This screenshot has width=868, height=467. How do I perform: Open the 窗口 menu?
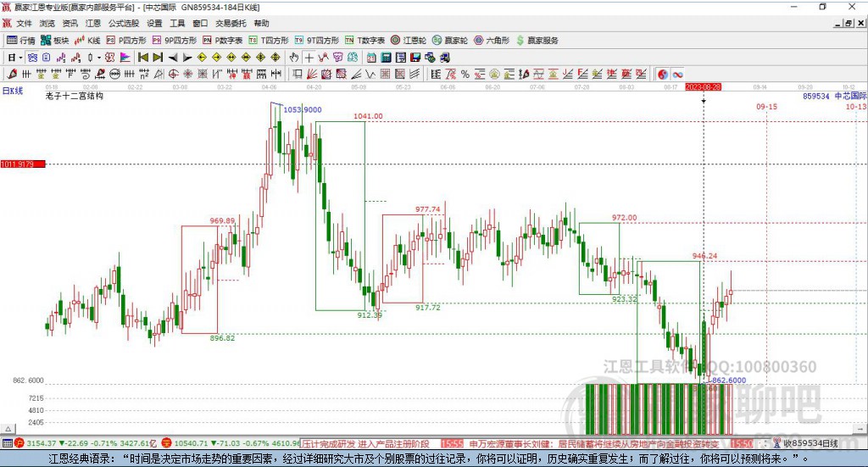coord(200,23)
